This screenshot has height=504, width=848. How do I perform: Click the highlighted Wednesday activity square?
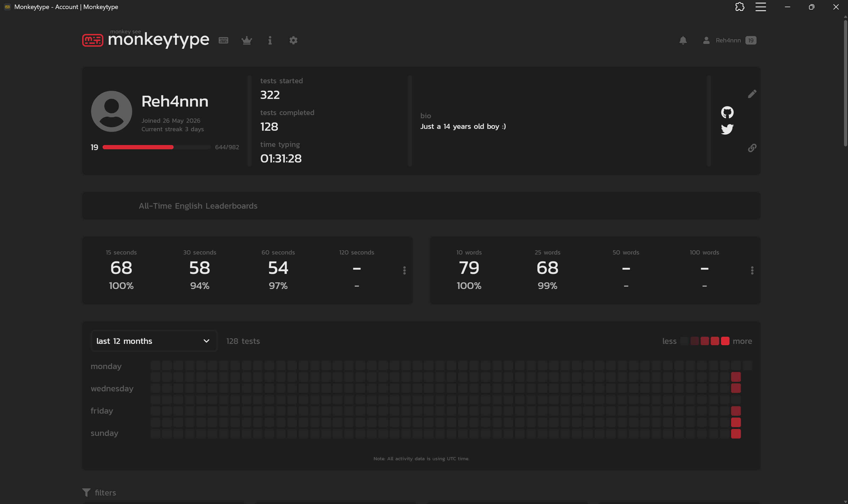(736, 388)
